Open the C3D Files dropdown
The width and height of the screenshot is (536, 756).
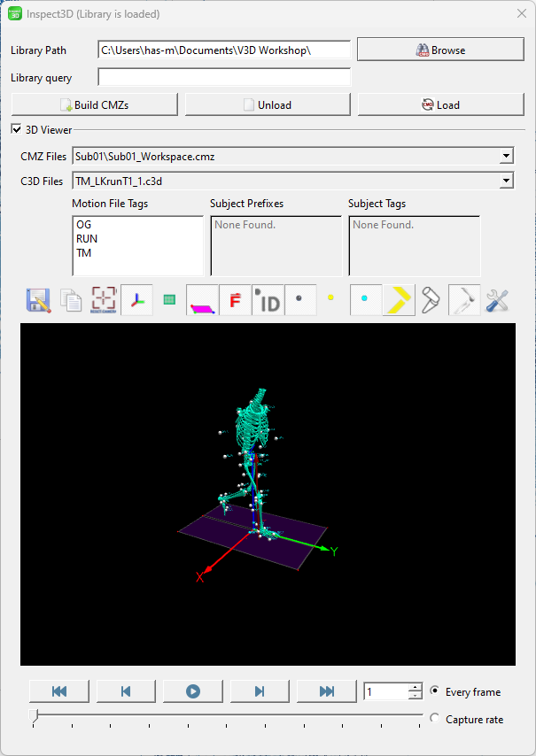click(506, 181)
